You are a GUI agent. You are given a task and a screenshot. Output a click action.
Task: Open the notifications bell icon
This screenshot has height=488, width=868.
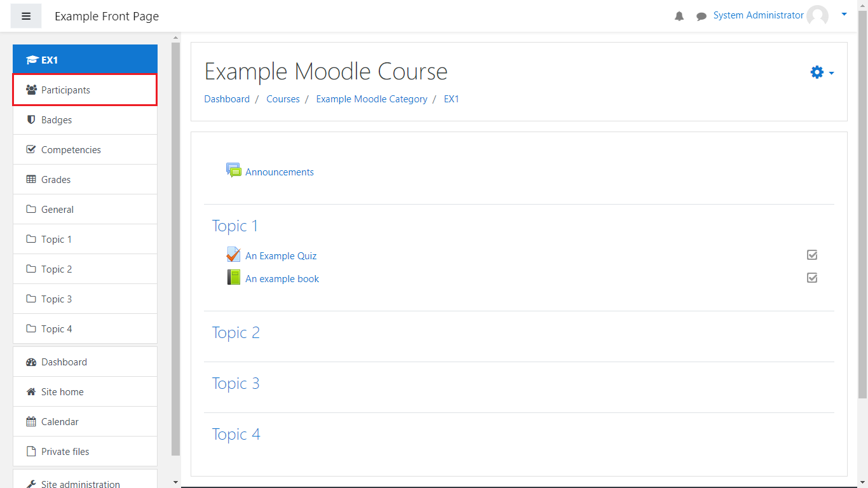pyautogui.click(x=679, y=17)
